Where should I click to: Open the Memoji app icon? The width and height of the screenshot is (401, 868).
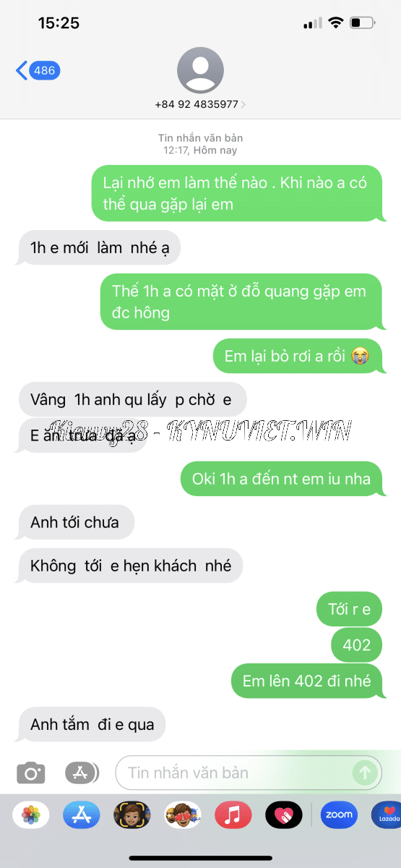(131, 815)
